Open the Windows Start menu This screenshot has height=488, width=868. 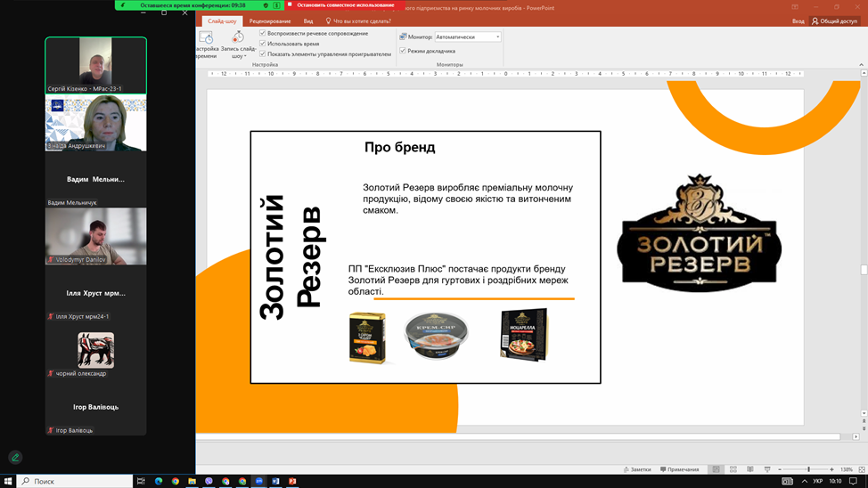tap(8, 481)
